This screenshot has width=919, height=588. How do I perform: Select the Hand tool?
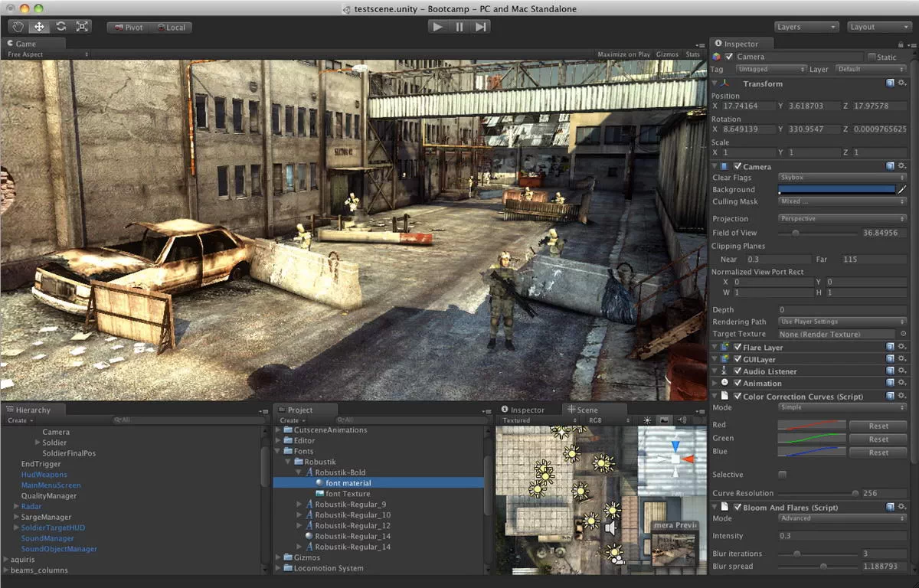pos(17,27)
